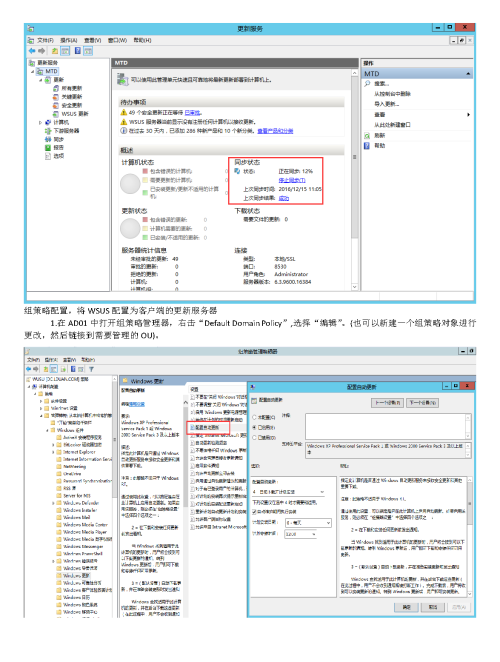This screenshot has height=662, width=500.
Task: Click 从此处新建窗口 in the Actions pane
Action: coord(392,125)
